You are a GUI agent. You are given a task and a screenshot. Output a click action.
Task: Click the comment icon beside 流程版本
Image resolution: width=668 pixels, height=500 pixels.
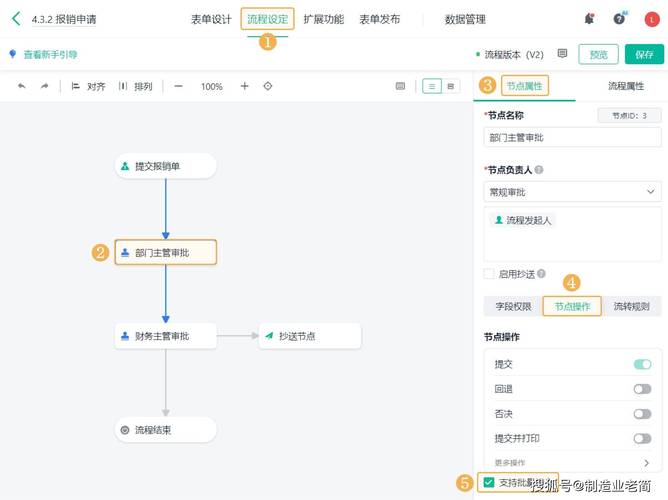pyautogui.click(x=562, y=54)
